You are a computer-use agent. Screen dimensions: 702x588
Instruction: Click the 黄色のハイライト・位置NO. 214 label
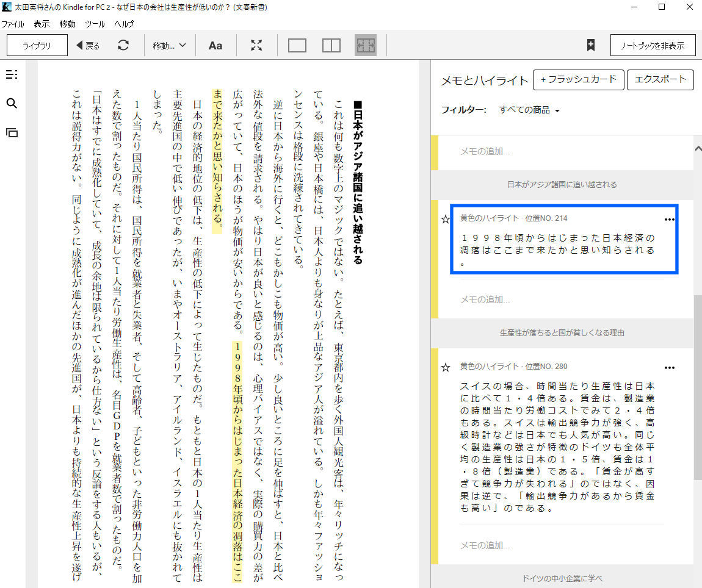[513, 218]
